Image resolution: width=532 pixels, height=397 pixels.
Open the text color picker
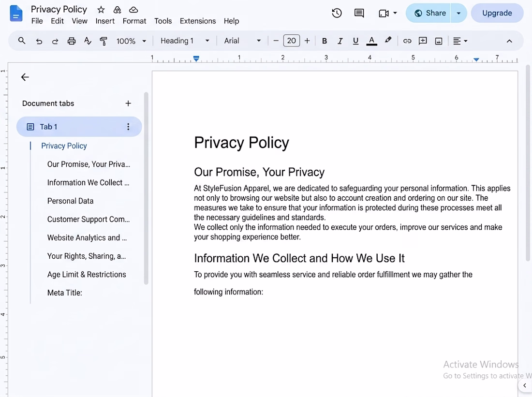click(x=372, y=41)
